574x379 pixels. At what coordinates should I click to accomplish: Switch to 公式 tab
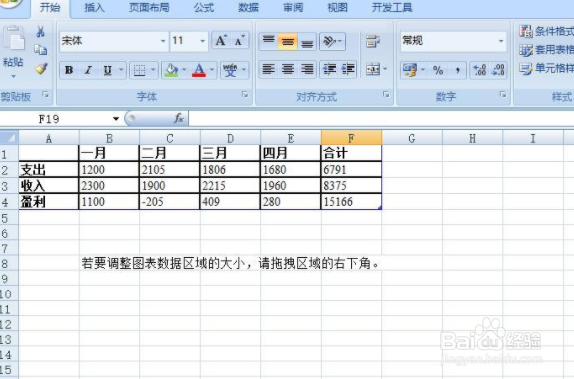click(x=204, y=7)
